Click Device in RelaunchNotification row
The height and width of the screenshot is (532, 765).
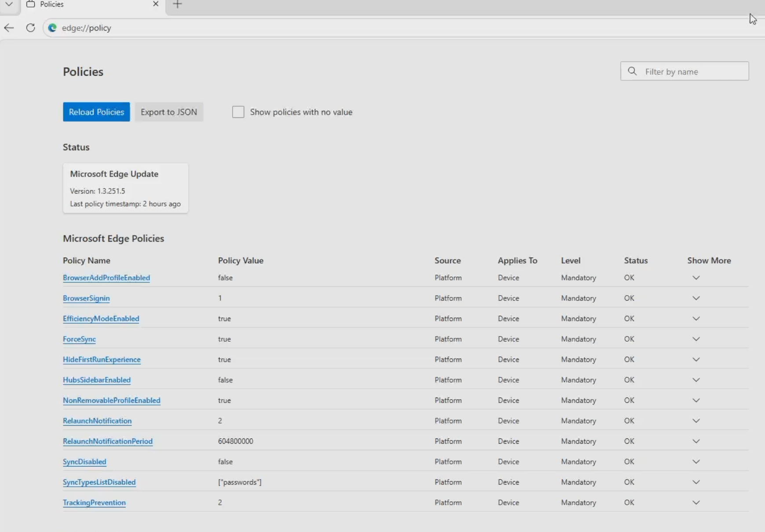point(509,421)
